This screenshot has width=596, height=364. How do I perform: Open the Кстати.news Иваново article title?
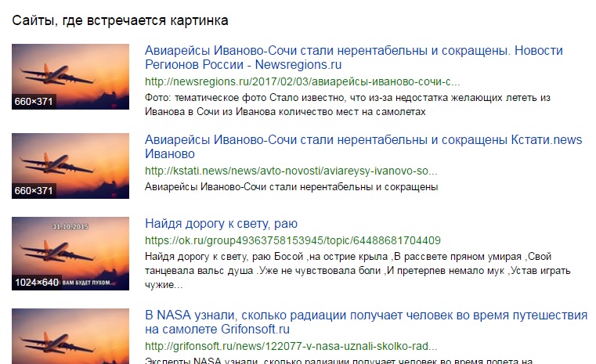pos(363,146)
